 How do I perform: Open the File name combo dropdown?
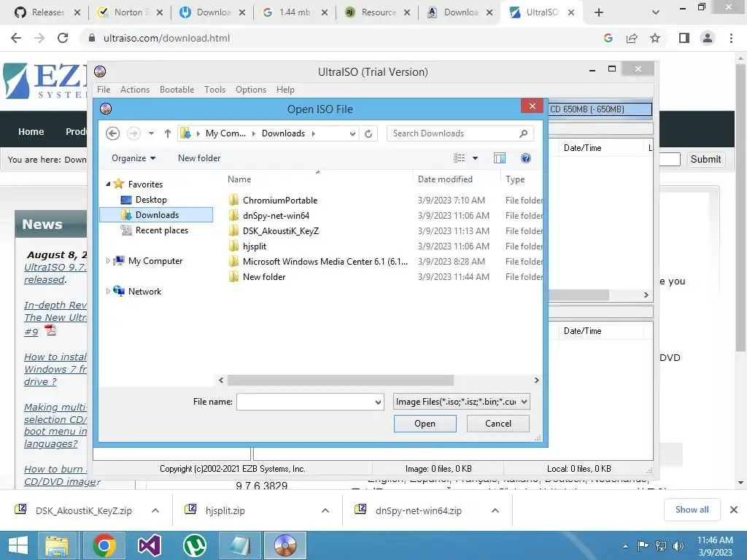(x=379, y=402)
